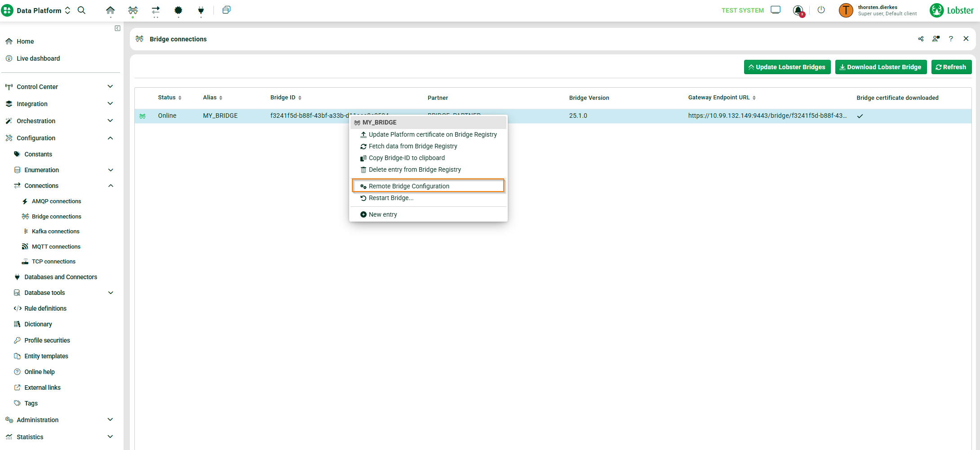Choose Restart Bridge from context menu

390,198
